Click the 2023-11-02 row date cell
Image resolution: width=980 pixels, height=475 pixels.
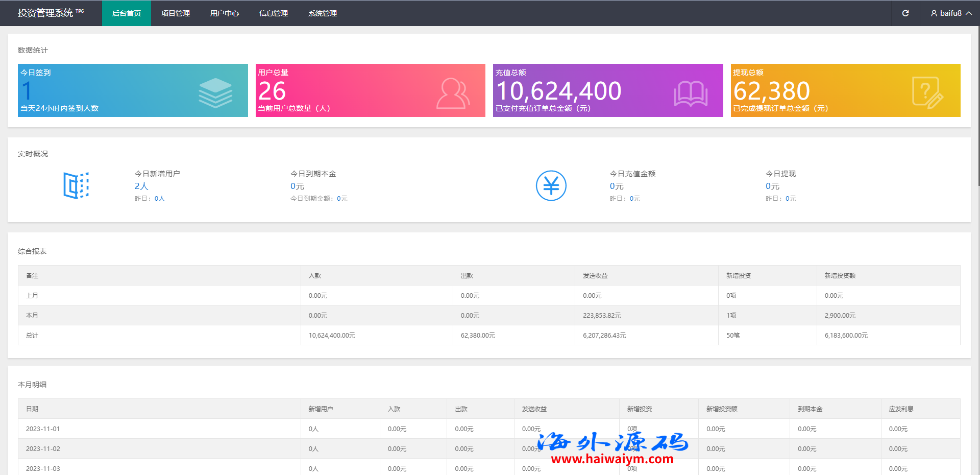(43, 449)
